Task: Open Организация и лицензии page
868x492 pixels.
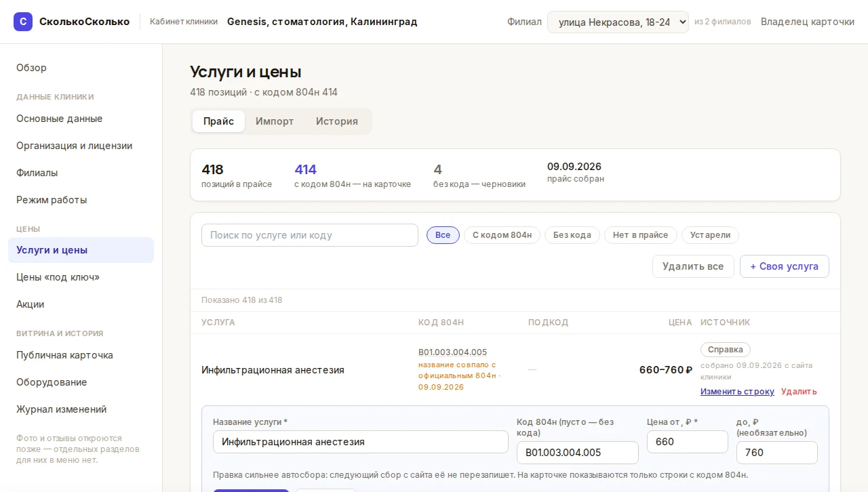Action: coord(81,146)
